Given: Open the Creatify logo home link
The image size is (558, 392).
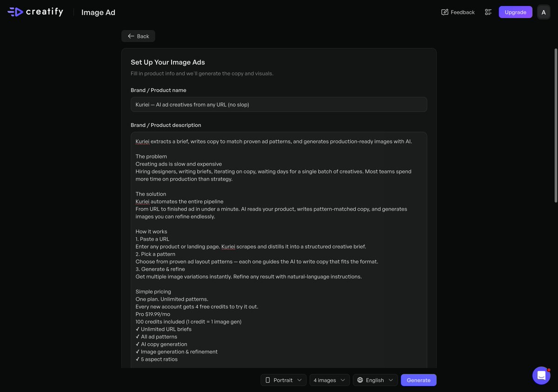Looking at the screenshot, I should tap(35, 12).
